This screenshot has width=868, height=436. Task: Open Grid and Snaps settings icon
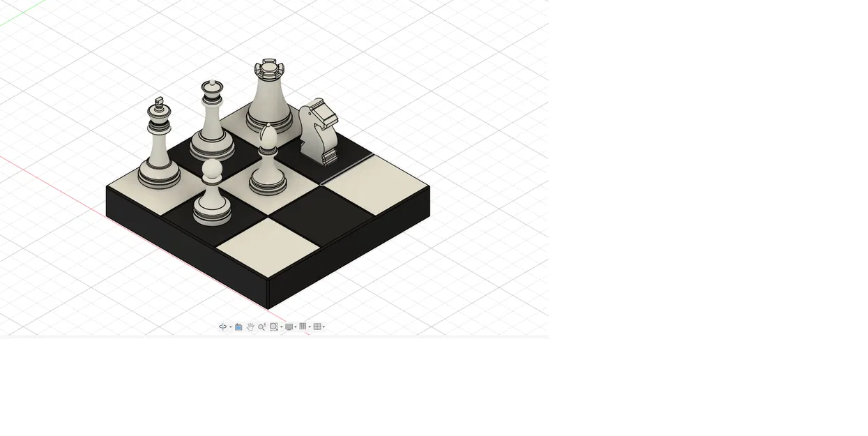point(303,326)
